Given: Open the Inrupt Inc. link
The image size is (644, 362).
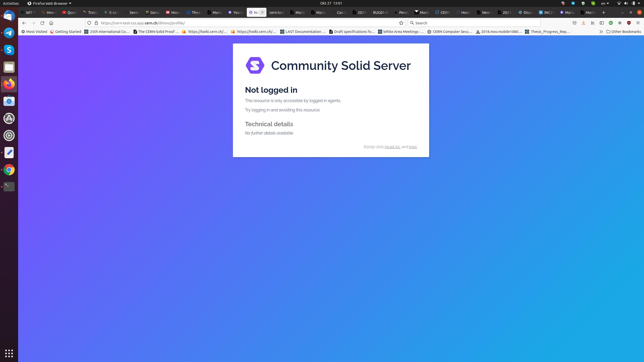Looking at the screenshot, I should (392, 147).
